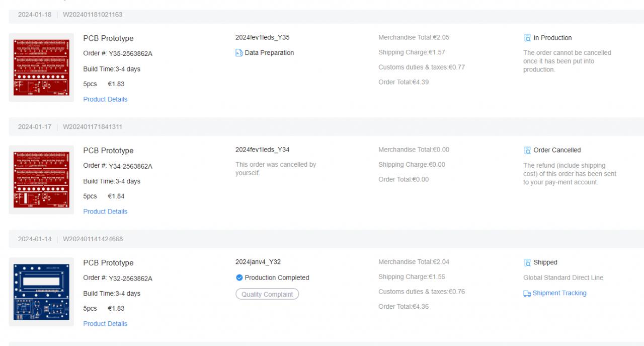Image resolution: width=644 pixels, height=346 pixels.
Task: Click PCB Prototype title of the Y32 order
Action: 108,263
